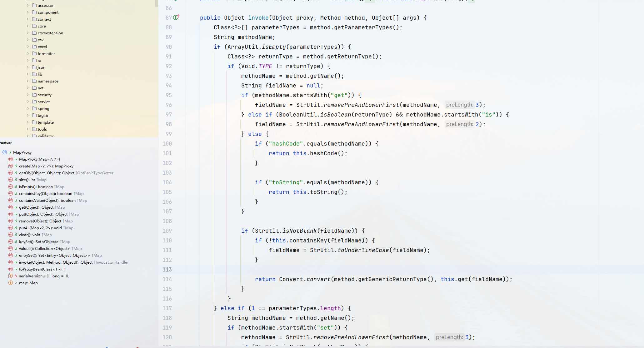Click the OptBasicTypeGetter inherited label
The height and width of the screenshot is (348, 644).
pos(95,173)
